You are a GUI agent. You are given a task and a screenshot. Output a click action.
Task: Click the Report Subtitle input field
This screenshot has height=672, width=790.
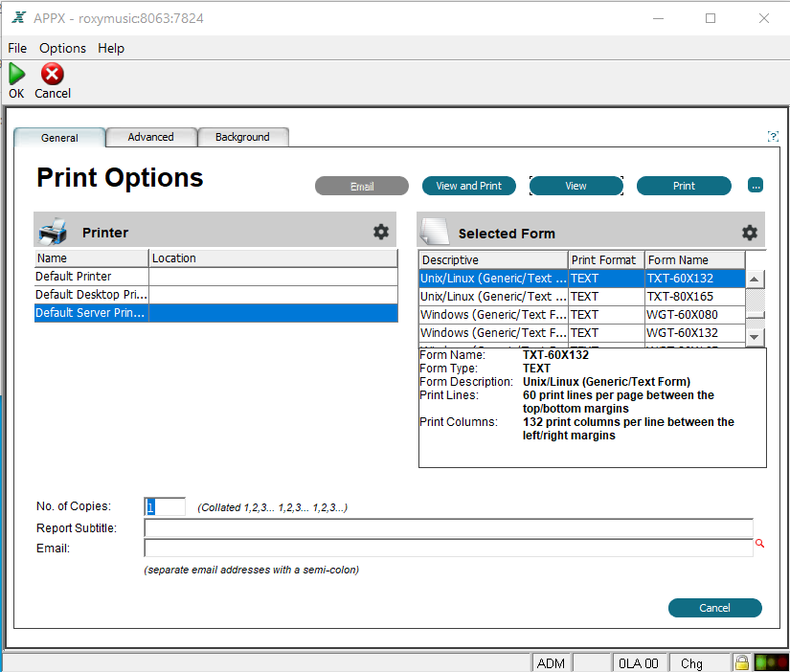click(448, 527)
